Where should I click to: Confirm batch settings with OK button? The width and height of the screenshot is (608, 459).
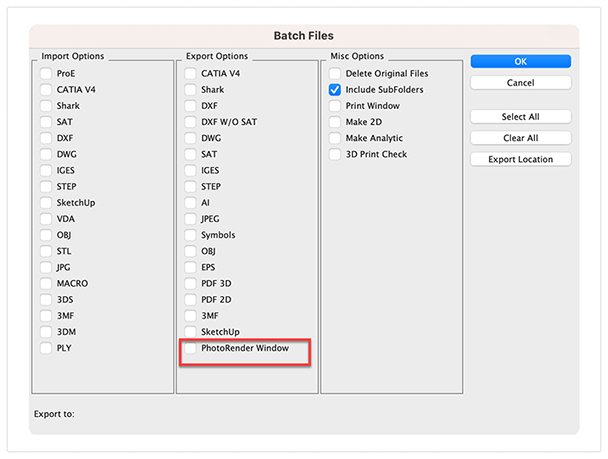point(520,61)
